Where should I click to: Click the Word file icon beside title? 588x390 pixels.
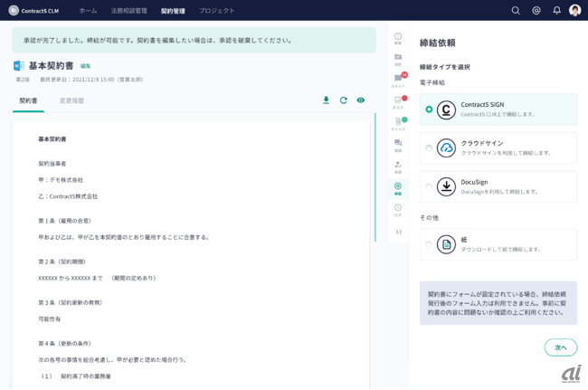coord(18,66)
